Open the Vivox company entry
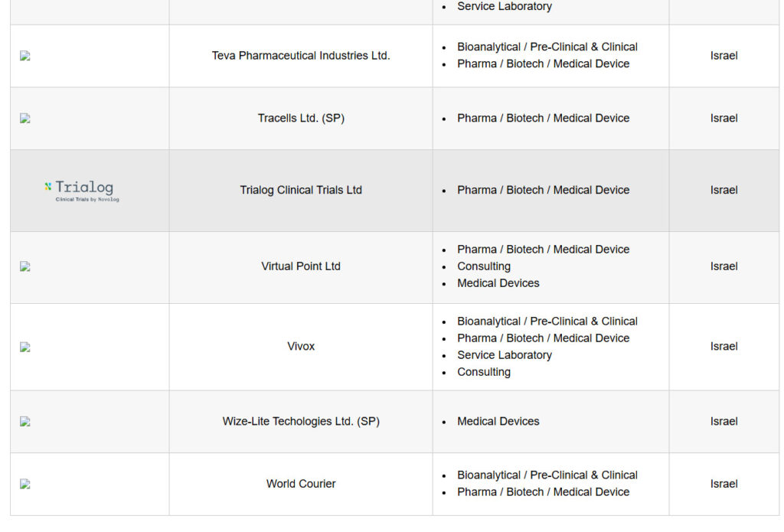Viewport: 784px width, 532px height. click(301, 346)
